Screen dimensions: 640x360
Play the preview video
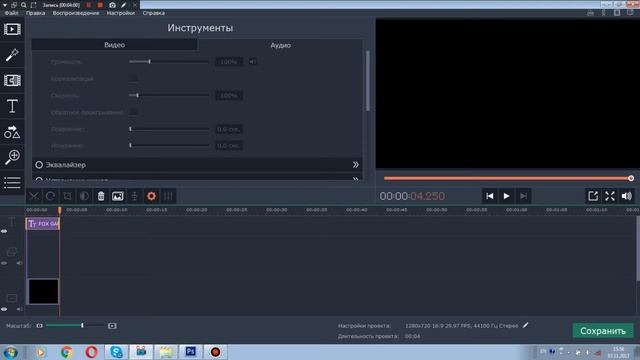click(x=506, y=196)
